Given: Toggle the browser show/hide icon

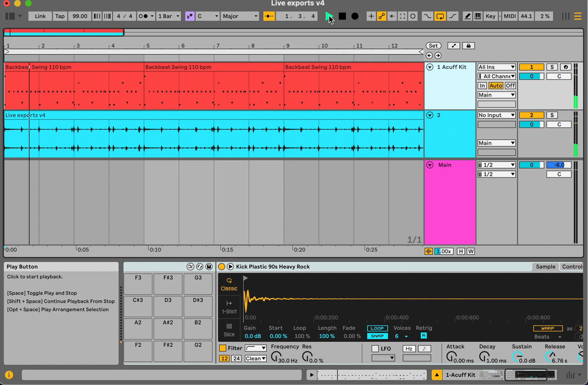Looking at the screenshot, I should pos(10,16).
